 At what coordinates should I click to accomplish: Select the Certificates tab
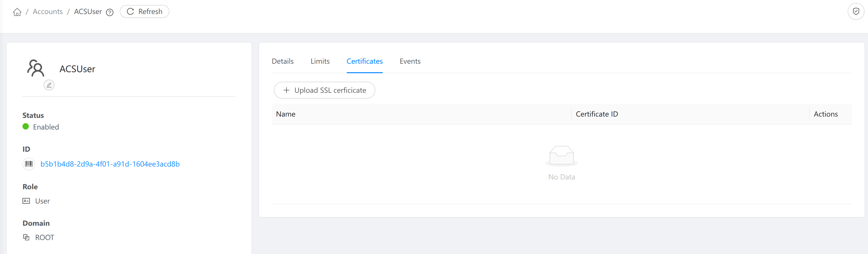click(x=364, y=61)
